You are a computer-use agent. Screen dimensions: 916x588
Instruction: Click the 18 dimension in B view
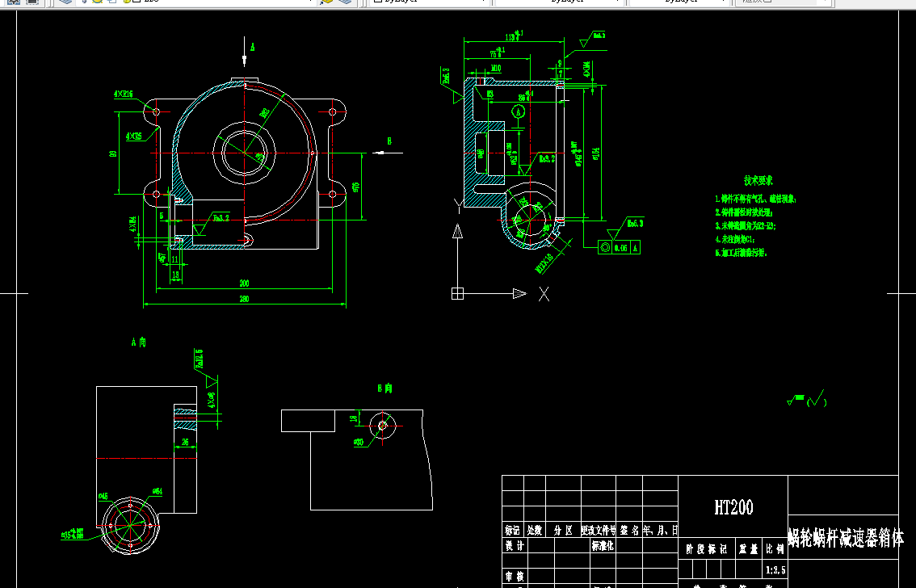click(x=354, y=418)
